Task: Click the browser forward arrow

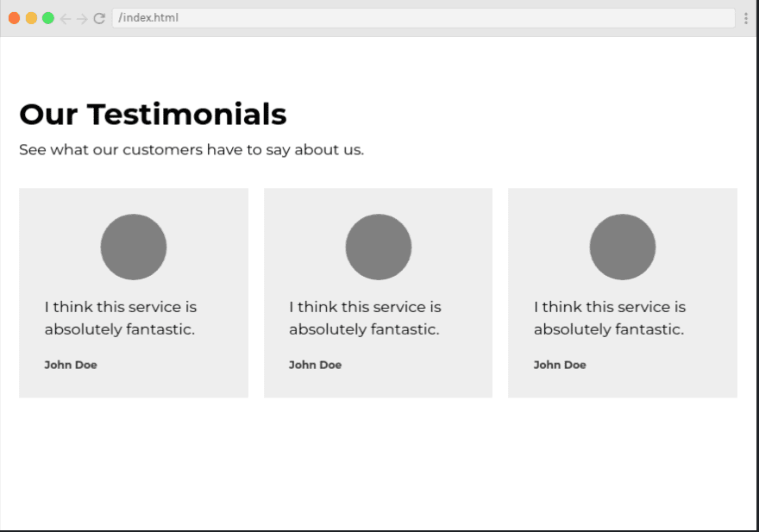Action: click(82, 18)
